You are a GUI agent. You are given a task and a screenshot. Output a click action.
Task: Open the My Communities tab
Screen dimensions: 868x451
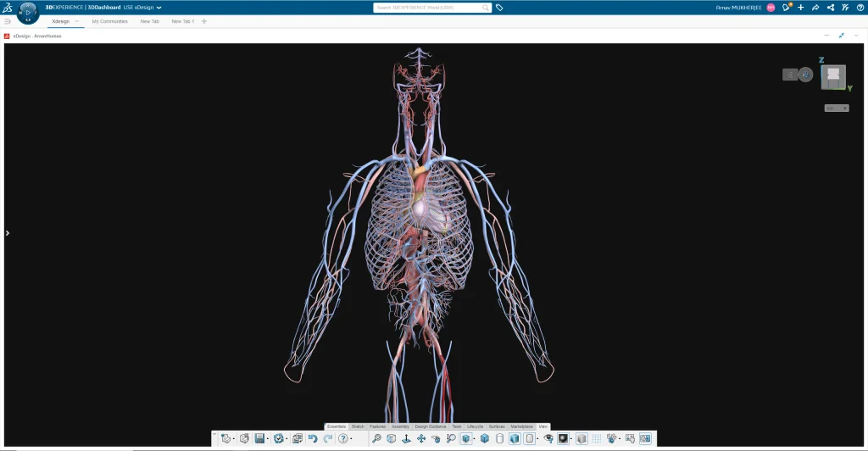[109, 21]
